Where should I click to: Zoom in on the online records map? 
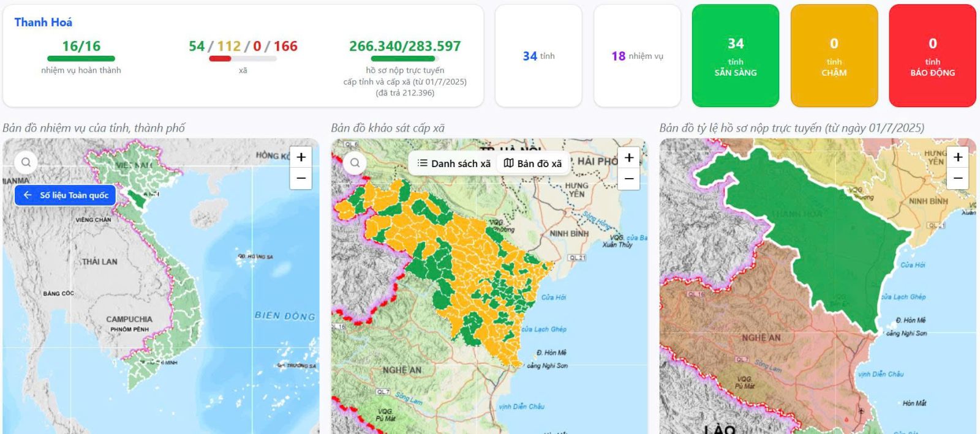pos(958,157)
